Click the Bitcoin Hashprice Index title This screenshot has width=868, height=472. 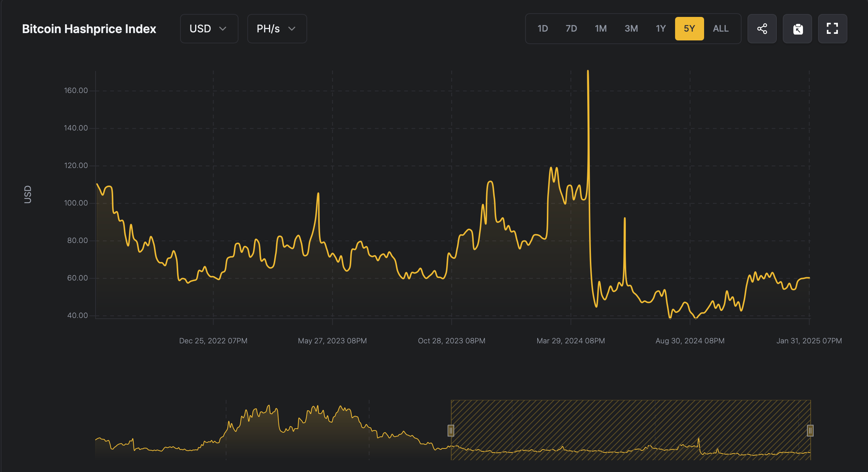tap(89, 29)
